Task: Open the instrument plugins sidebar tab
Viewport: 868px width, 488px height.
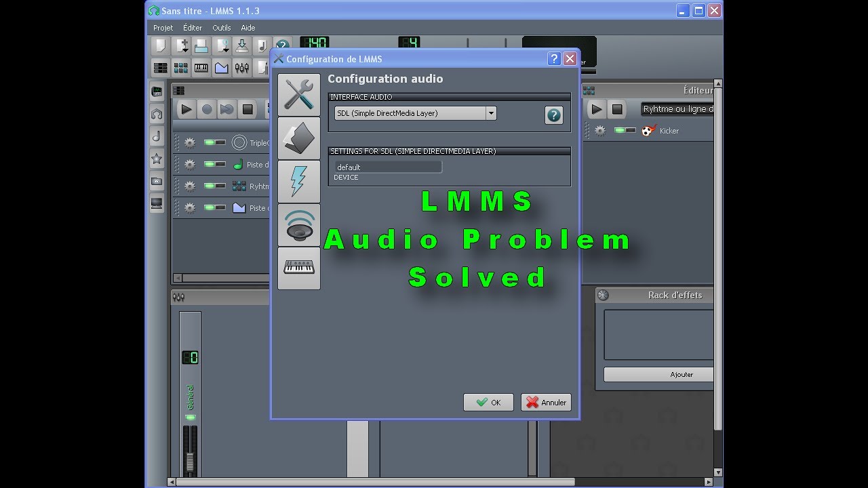Action: click(157, 91)
